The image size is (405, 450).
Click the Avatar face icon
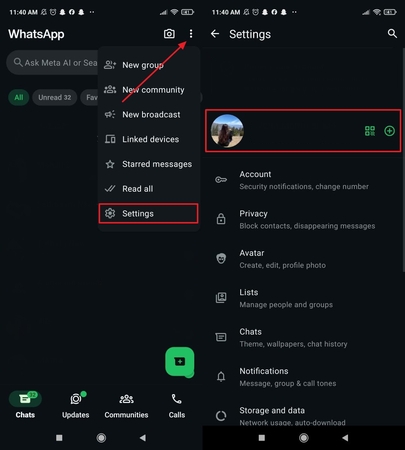(x=221, y=258)
